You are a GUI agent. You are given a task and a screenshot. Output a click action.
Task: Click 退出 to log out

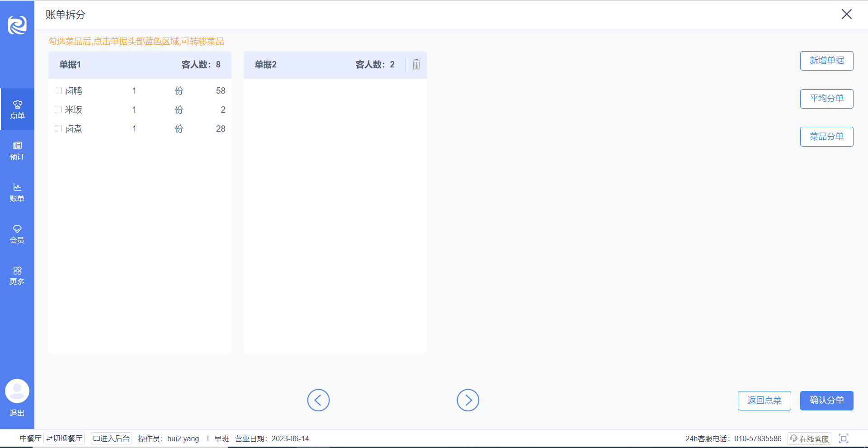click(17, 413)
